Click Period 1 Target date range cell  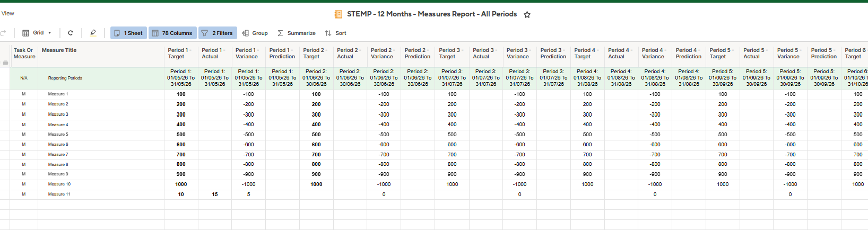coord(181,78)
